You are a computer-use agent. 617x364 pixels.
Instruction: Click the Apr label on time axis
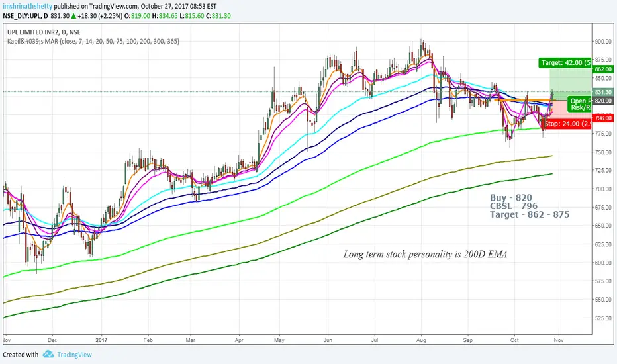pyautogui.click(x=239, y=340)
